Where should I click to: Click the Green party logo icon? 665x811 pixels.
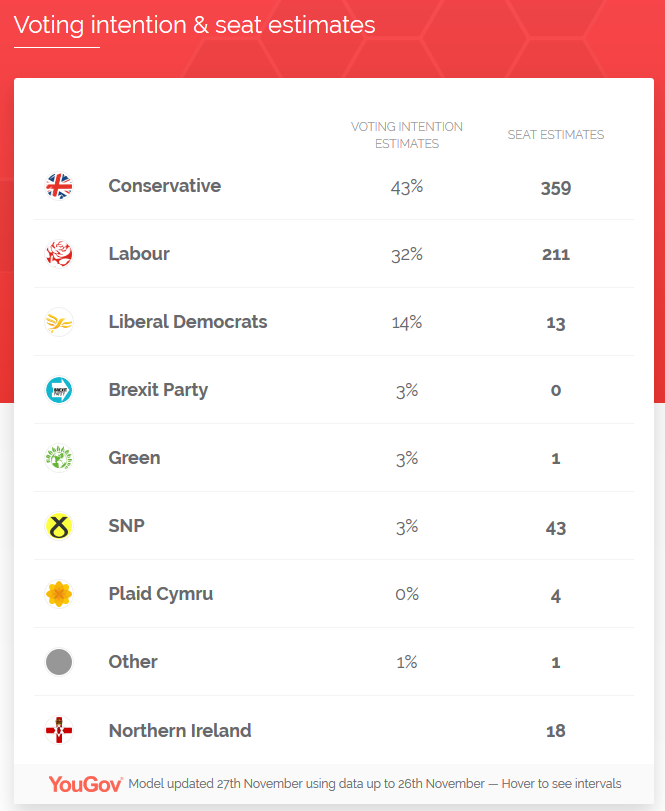[x=59, y=458]
